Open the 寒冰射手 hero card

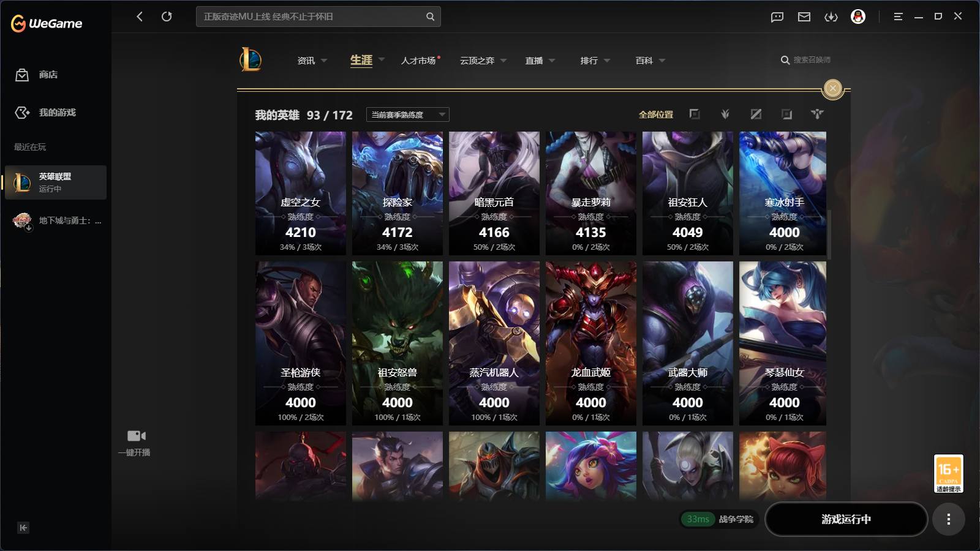pyautogui.click(x=783, y=193)
